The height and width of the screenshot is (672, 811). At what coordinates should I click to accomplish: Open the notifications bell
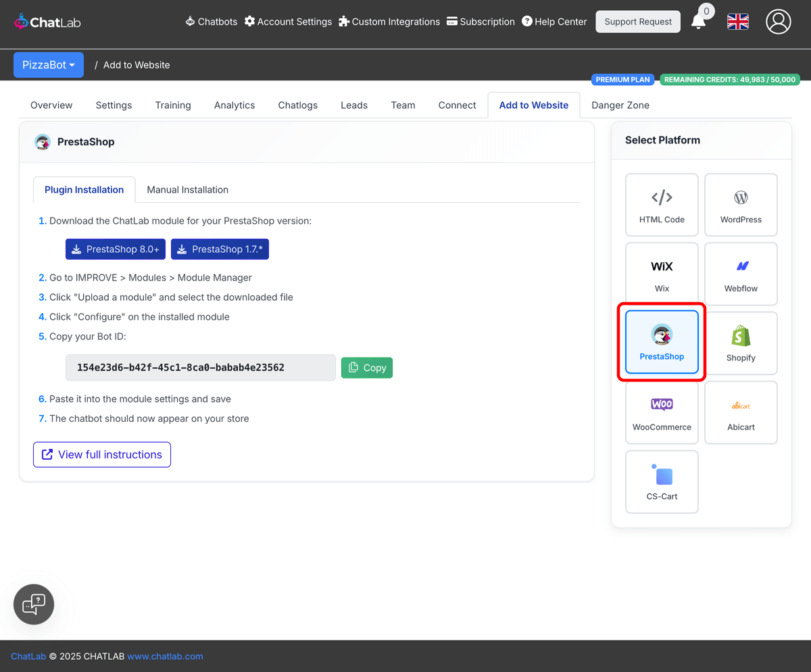[699, 21]
